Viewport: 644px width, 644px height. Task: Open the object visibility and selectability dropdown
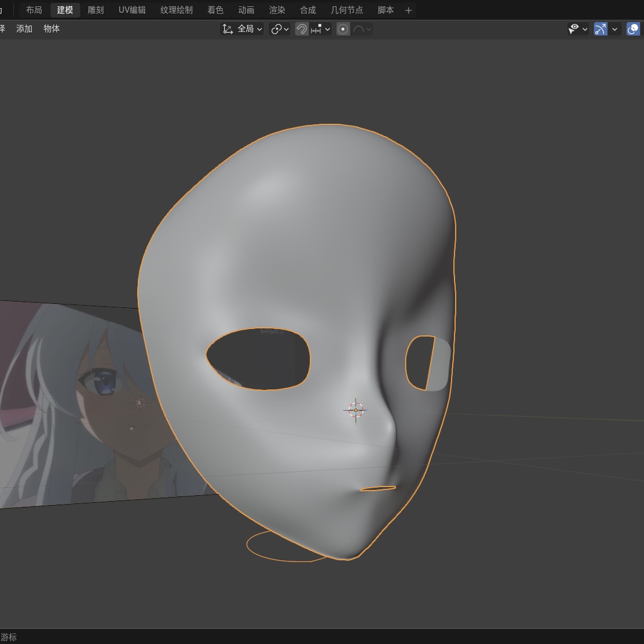pyautogui.click(x=578, y=29)
